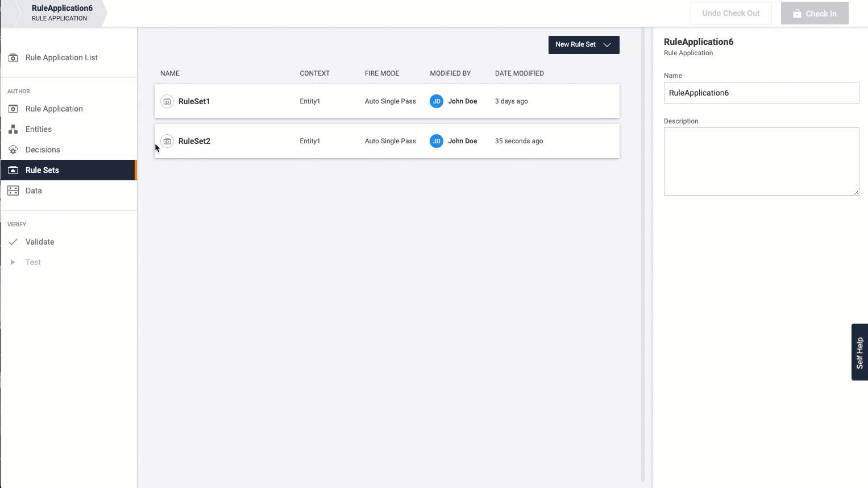Click the Check In button label
Image resolution: width=868 pixels, height=488 pixels.
coord(821,14)
